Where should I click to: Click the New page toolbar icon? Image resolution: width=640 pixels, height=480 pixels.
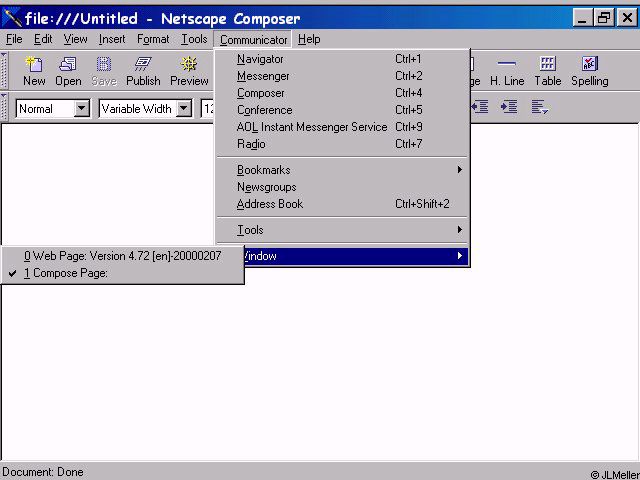34,71
